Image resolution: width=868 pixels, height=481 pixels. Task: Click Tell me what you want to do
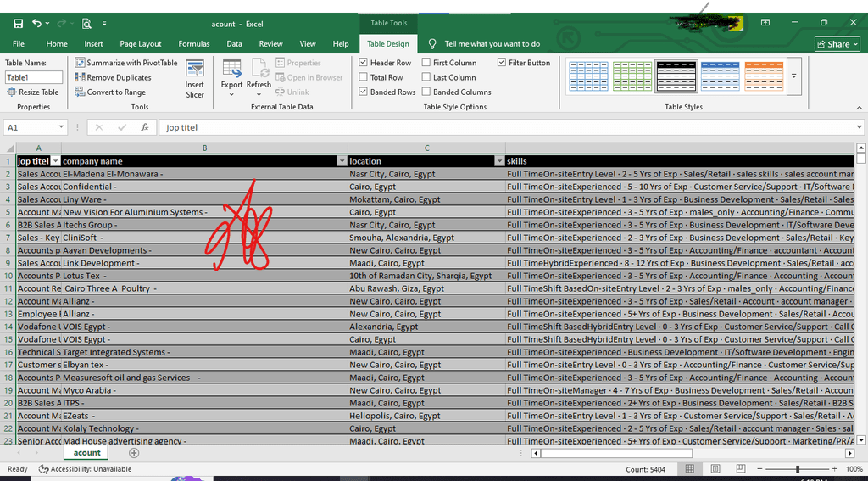coord(492,44)
